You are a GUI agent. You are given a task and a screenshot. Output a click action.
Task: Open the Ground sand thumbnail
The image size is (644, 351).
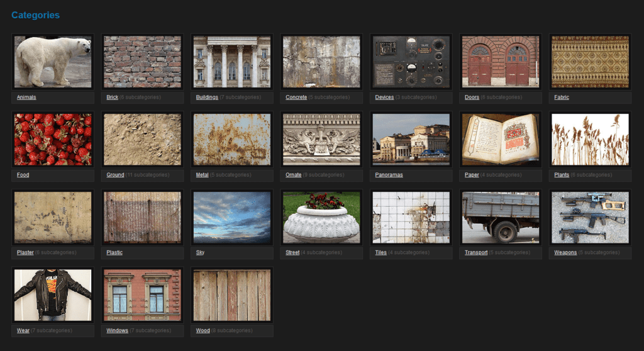pos(143,140)
